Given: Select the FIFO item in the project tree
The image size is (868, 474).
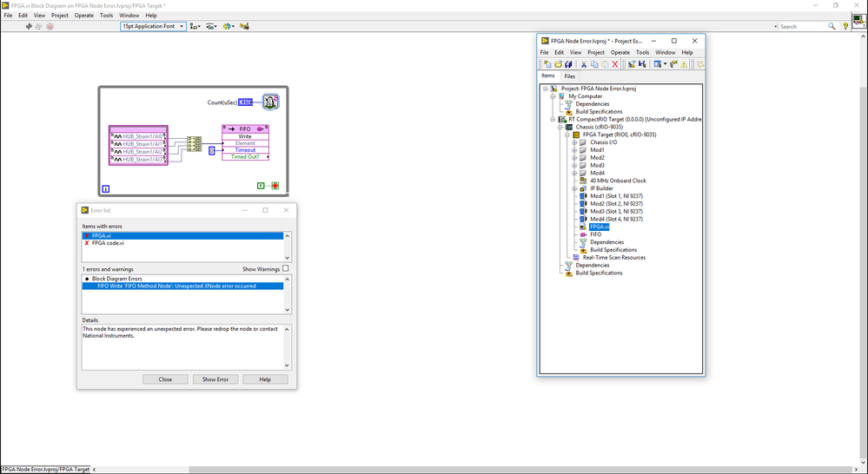Looking at the screenshot, I should click(596, 234).
